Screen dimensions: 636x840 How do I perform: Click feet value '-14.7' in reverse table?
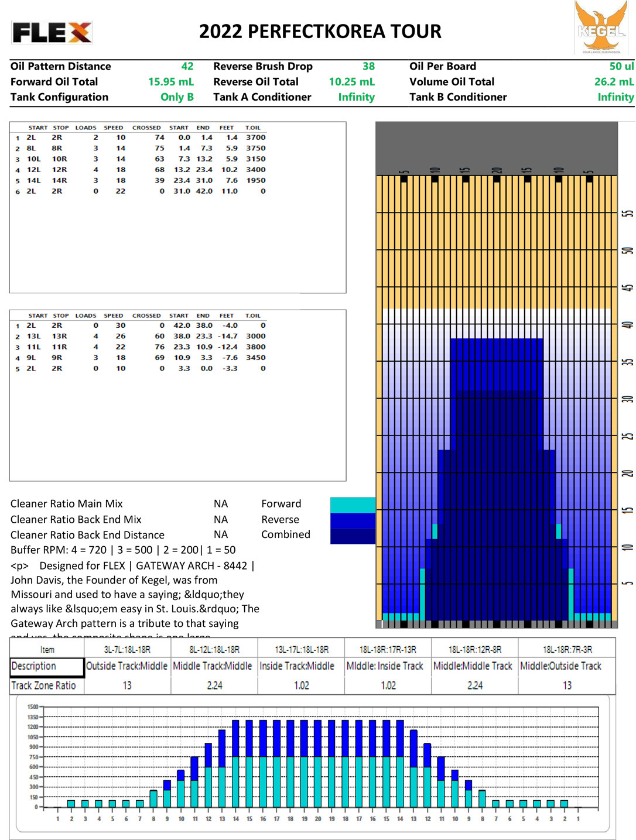tap(227, 336)
